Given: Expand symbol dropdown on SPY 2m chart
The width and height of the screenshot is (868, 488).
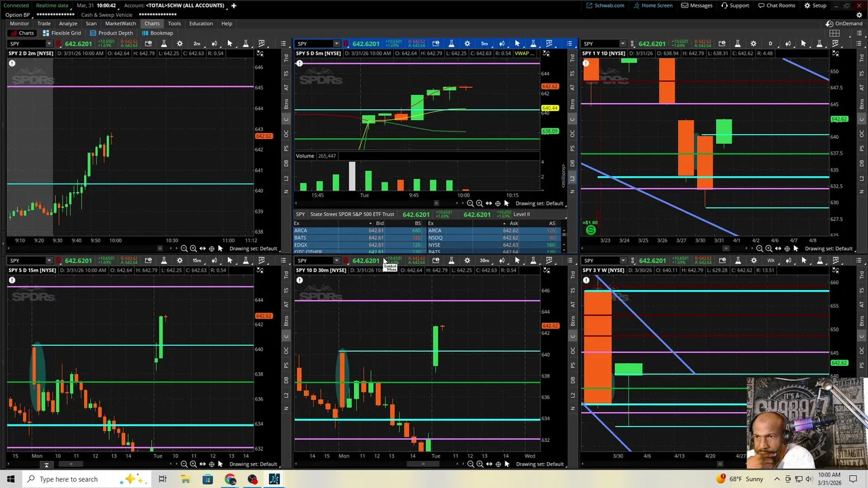Looking at the screenshot, I should pyautogui.click(x=49, y=43).
